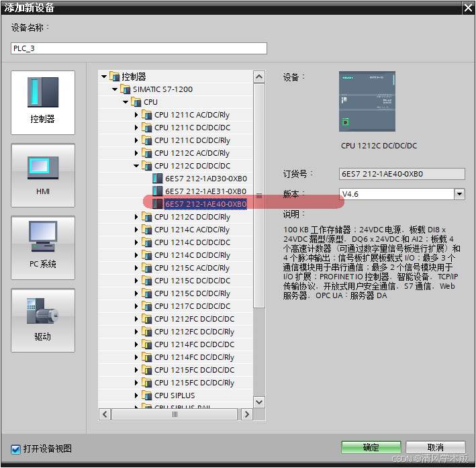The height and width of the screenshot is (468, 476).
Task: Expand CPU 1212FC DC/DC/DC node
Action: 136,319
